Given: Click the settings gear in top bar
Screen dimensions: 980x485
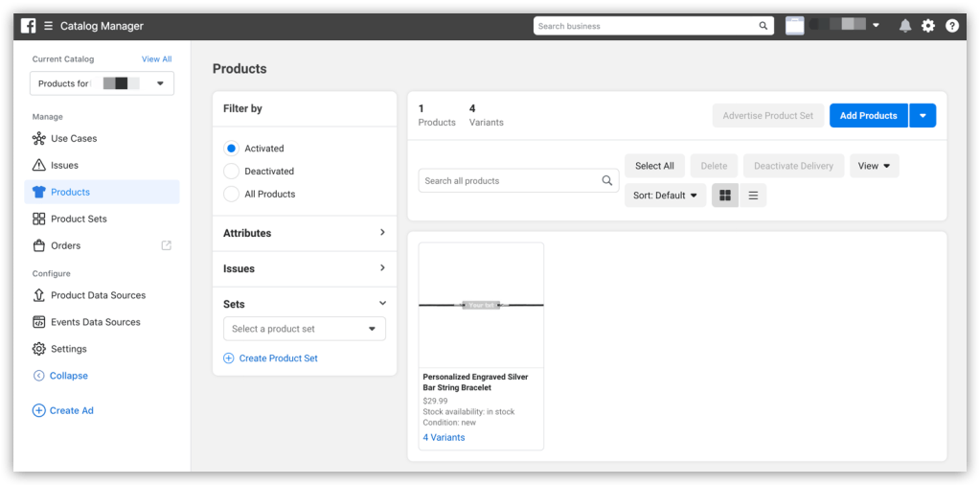Looking at the screenshot, I should [928, 26].
